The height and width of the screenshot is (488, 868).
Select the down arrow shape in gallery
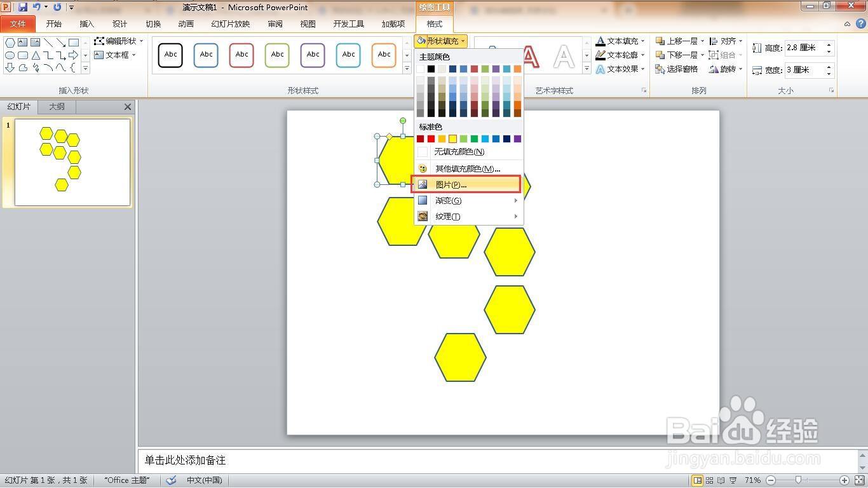click(10, 68)
